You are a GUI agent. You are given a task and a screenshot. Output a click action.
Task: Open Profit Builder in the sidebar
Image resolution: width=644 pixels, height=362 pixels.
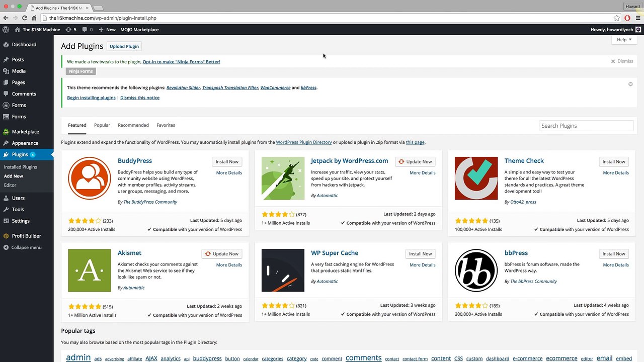[27, 236]
